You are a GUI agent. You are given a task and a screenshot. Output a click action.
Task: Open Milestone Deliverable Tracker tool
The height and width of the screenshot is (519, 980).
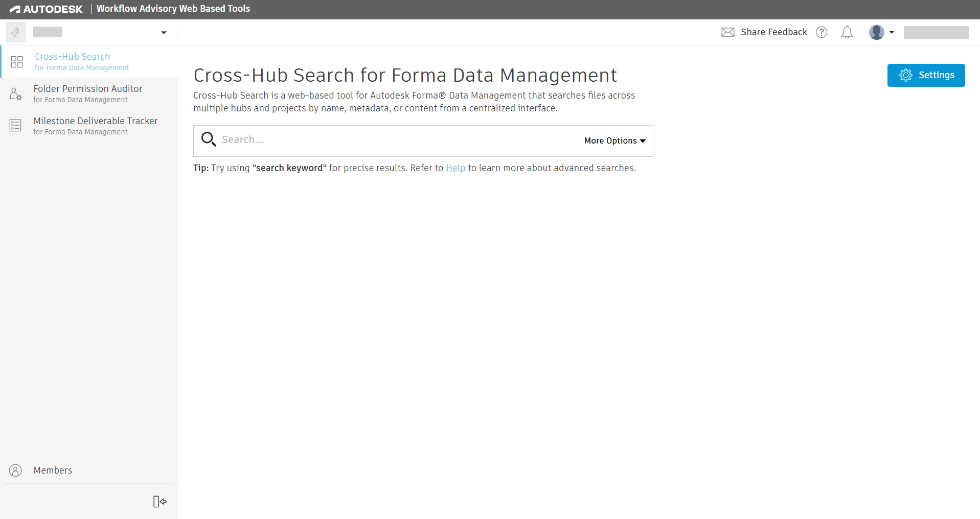[89, 126]
